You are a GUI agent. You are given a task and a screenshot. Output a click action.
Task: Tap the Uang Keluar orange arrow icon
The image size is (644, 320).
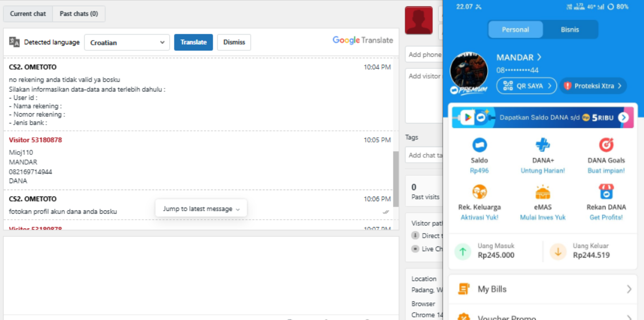click(558, 252)
